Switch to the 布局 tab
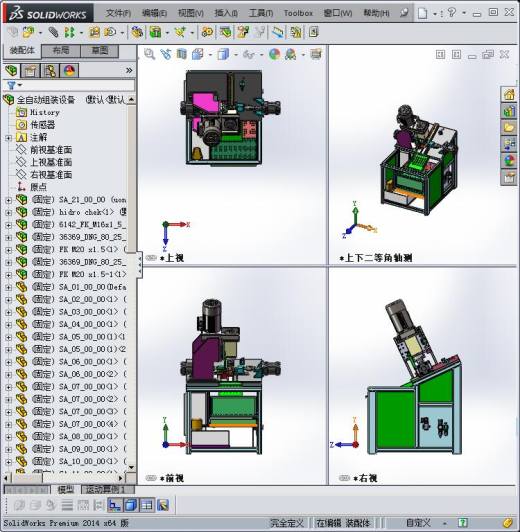The image size is (520, 532). click(x=61, y=51)
